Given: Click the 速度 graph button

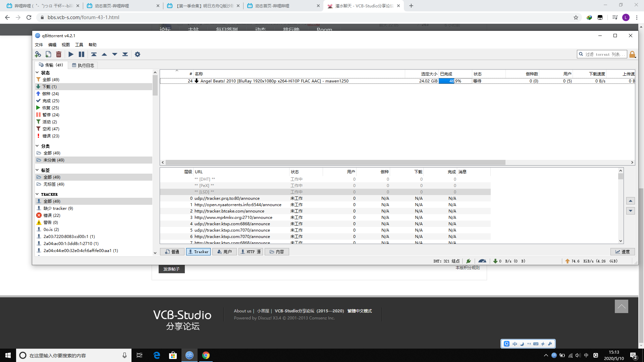Looking at the screenshot, I should [623, 252].
